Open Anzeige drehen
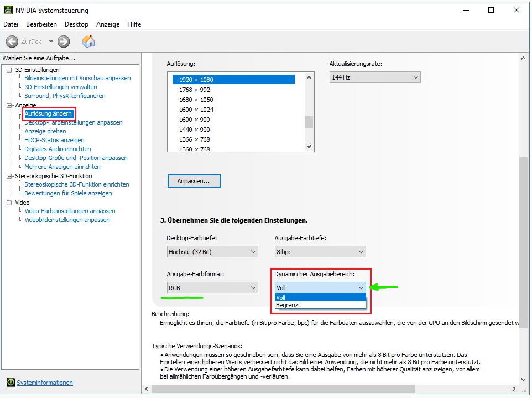 (x=45, y=131)
